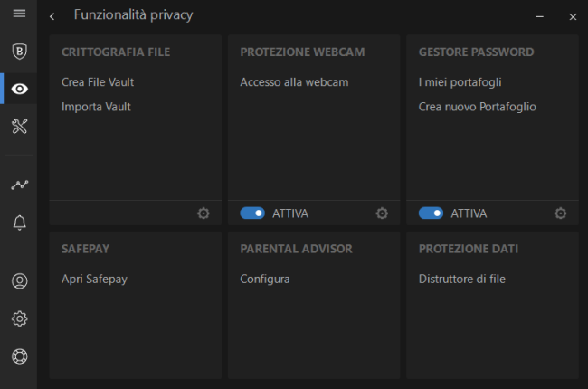
Task: Open the Protection shield icon in sidebar
Action: pos(19,52)
